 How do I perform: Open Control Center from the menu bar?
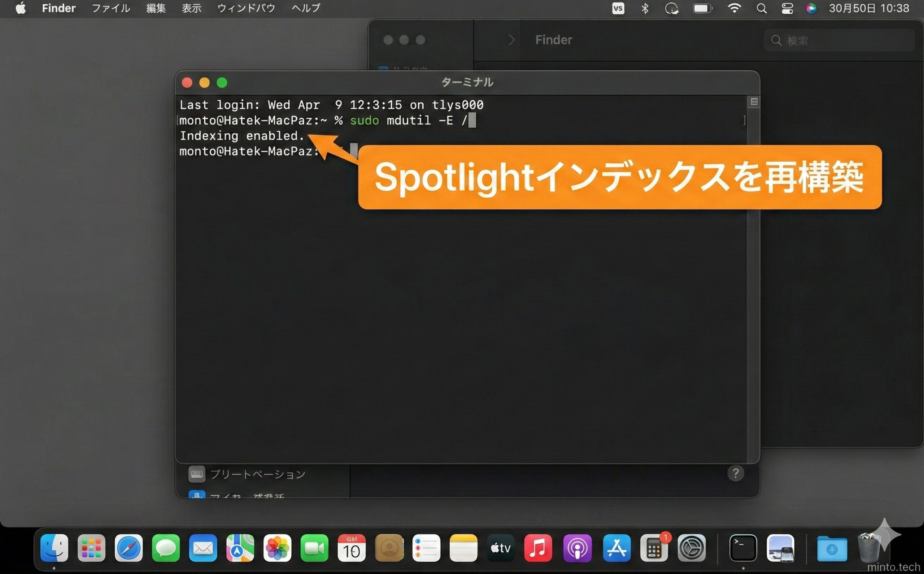(787, 8)
